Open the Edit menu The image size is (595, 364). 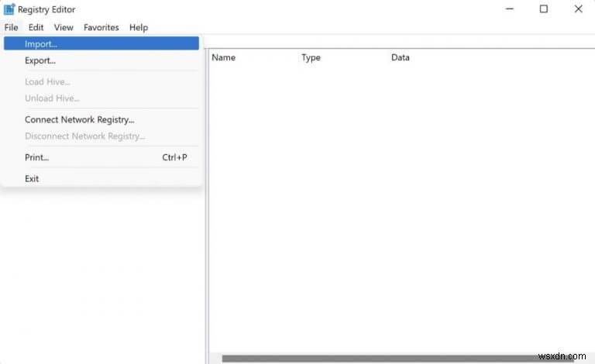coord(36,27)
